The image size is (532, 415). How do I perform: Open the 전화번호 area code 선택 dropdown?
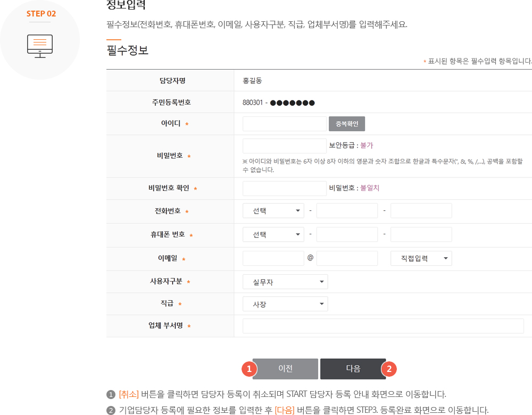[273, 210]
